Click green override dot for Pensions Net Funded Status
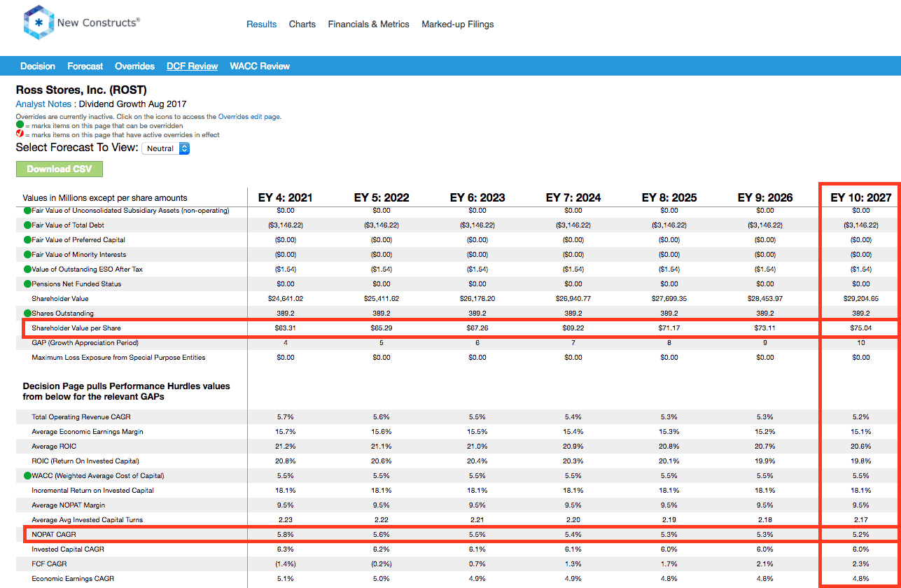Image resolution: width=901 pixels, height=588 pixels. (27, 284)
